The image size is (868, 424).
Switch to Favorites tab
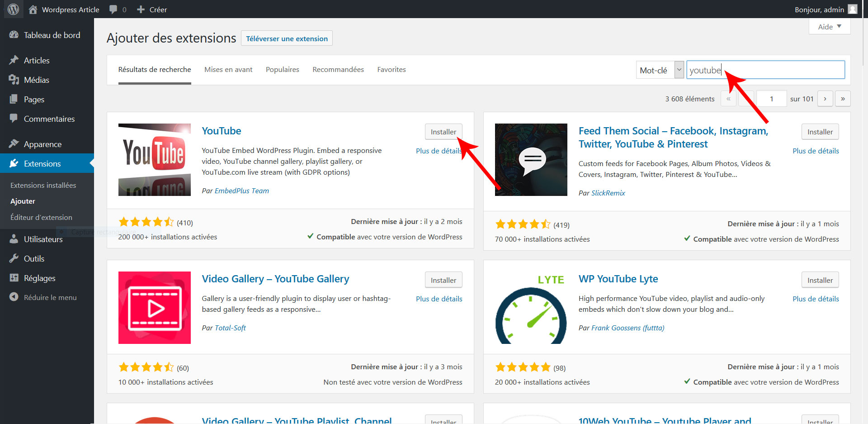tap(392, 70)
